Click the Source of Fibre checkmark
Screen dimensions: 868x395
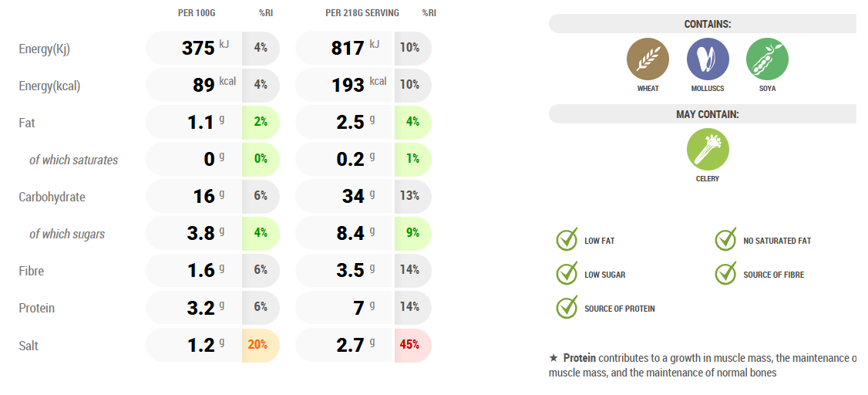pos(725,274)
